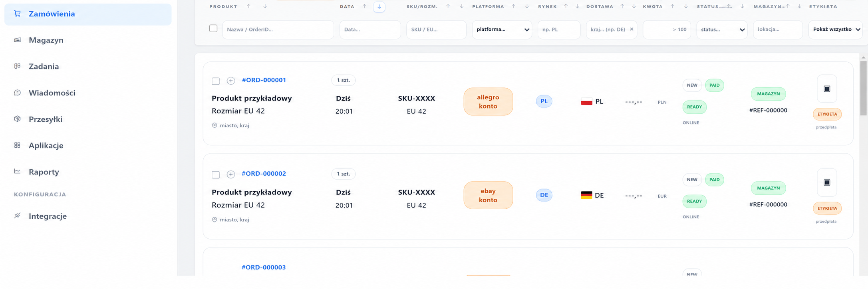Open the Zamówienia section in sidebar
This screenshot has width=868, height=289.
click(88, 14)
